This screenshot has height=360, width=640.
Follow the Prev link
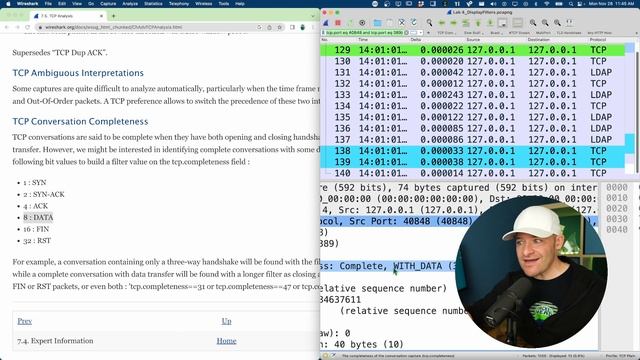coord(24,321)
